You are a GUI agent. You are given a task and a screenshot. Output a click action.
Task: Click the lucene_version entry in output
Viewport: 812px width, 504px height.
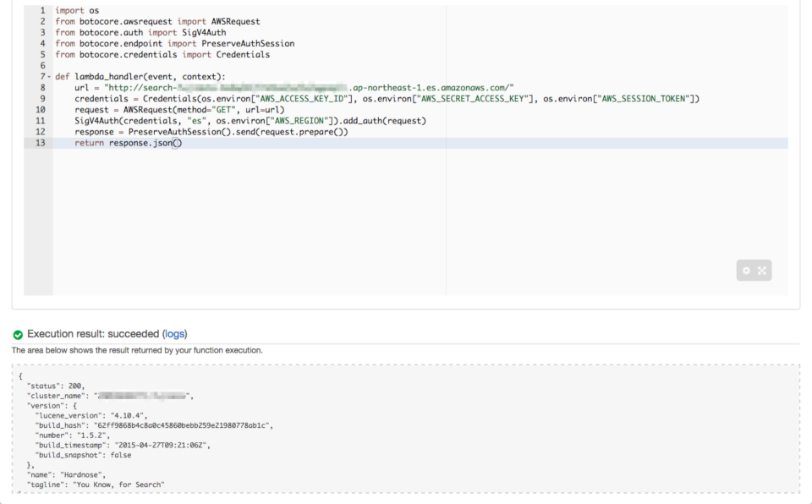pos(91,415)
